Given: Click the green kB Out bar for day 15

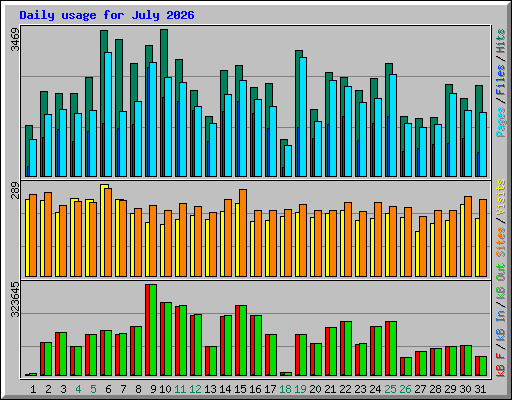Looking at the screenshot, I should point(243,340).
